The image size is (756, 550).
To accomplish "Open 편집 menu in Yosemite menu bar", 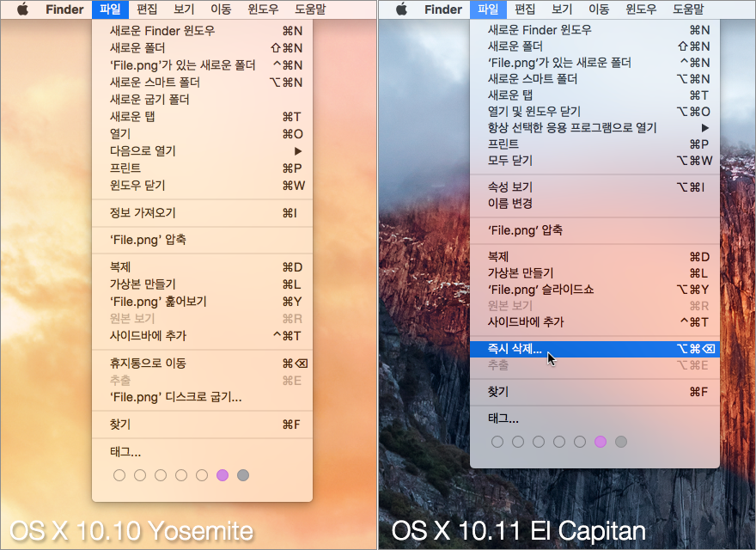I will (x=147, y=9).
